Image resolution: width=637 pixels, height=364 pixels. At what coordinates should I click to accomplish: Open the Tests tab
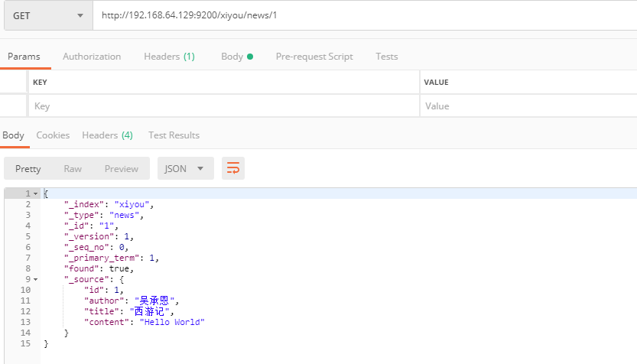(x=387, y=57)
